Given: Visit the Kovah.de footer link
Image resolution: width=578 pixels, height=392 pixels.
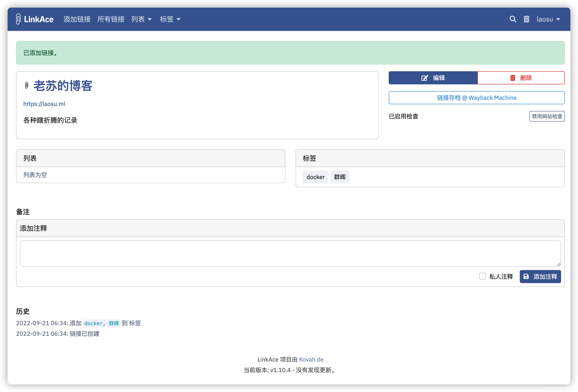Looking at the screenshot, I should pyautogui.click(x=311, y=359).
